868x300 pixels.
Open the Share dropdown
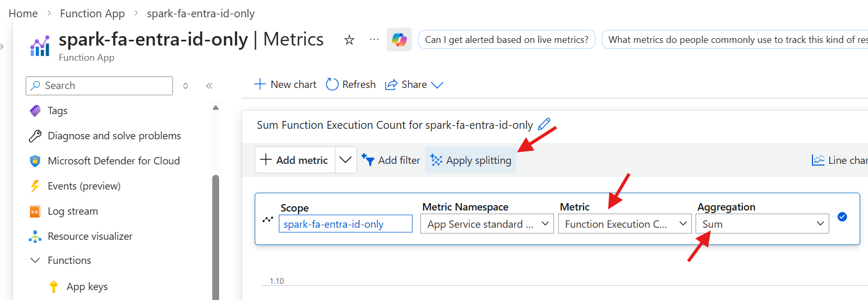click(x=414, y=84)
